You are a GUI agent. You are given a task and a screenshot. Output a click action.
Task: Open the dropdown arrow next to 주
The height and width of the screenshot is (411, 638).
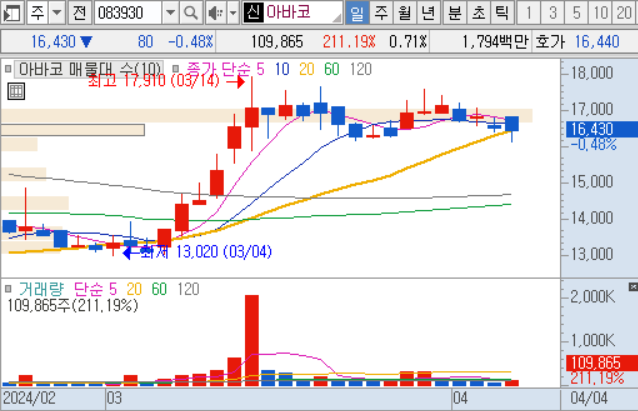tap(57, 13)
